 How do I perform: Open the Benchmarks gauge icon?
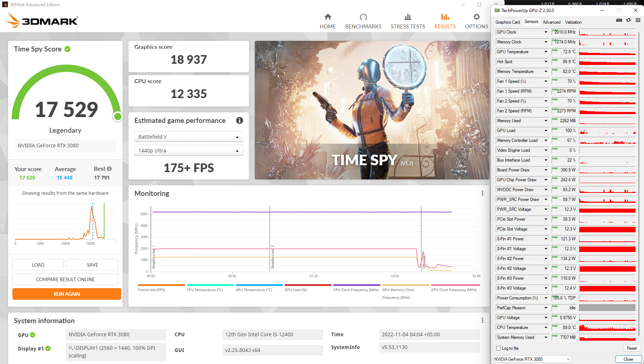point(363,17)
